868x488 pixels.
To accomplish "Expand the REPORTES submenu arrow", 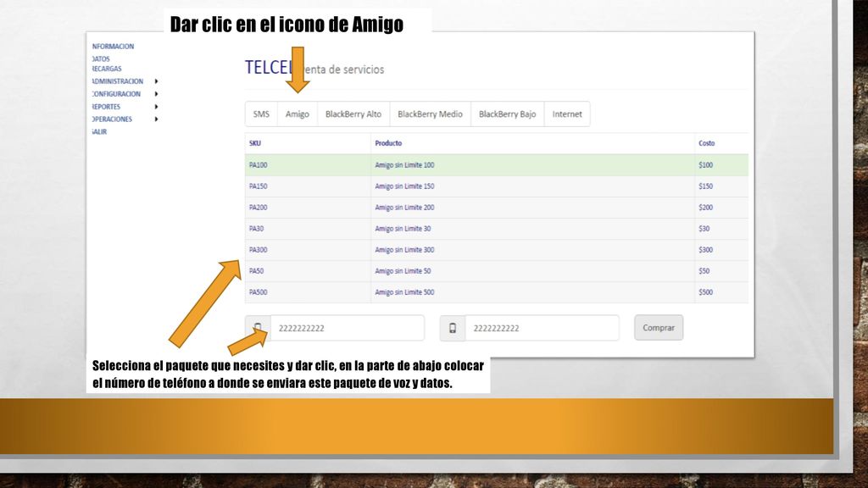I will click(x=156, y=107).
